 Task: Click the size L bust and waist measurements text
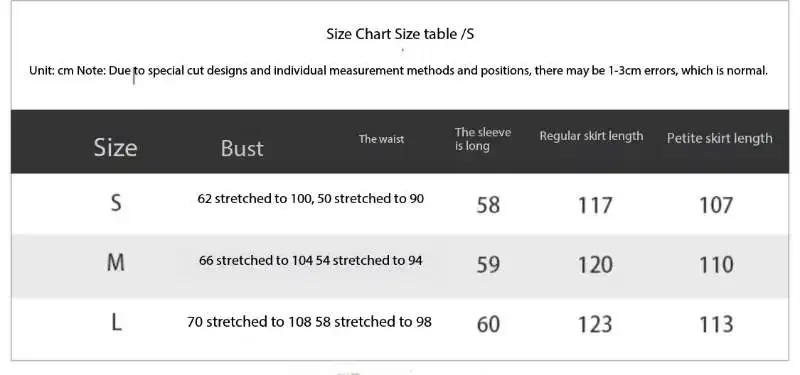309,322
